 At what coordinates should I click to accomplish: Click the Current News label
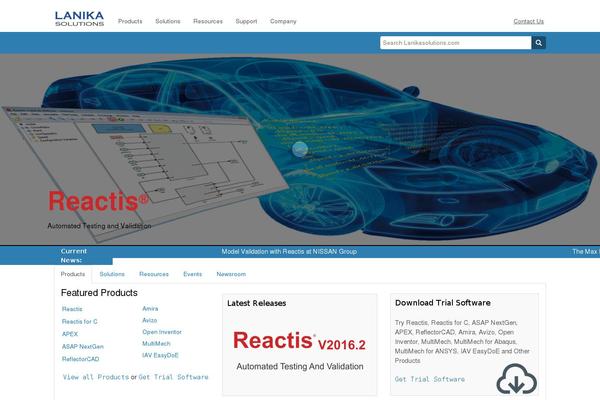(x=73, y=256)
